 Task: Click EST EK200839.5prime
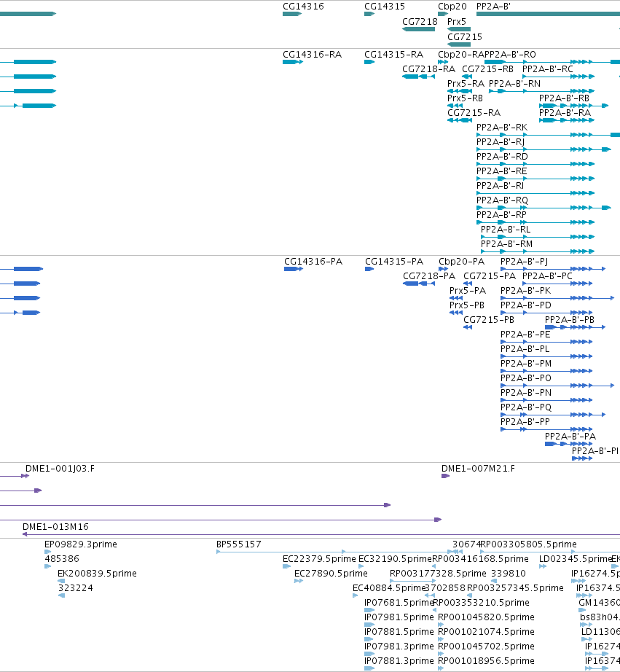tap(97, 574)
